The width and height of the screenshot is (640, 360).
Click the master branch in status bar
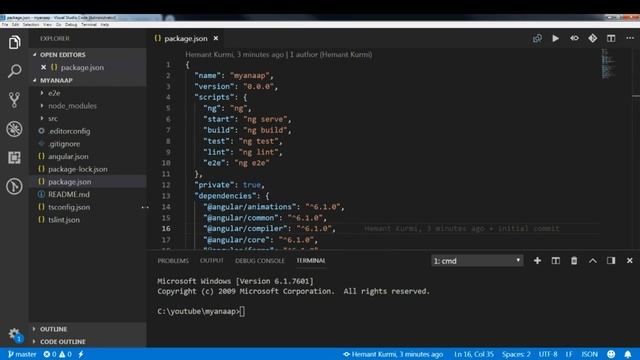point(22,354)
